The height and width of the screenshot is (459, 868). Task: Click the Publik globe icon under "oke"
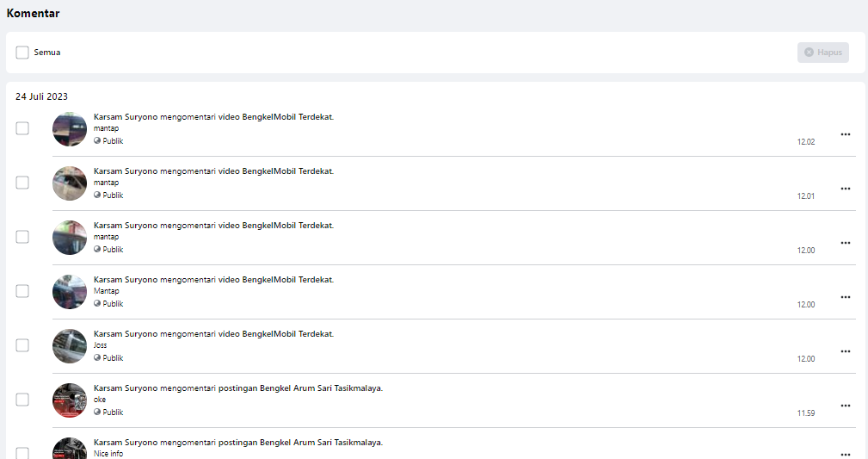97,412
